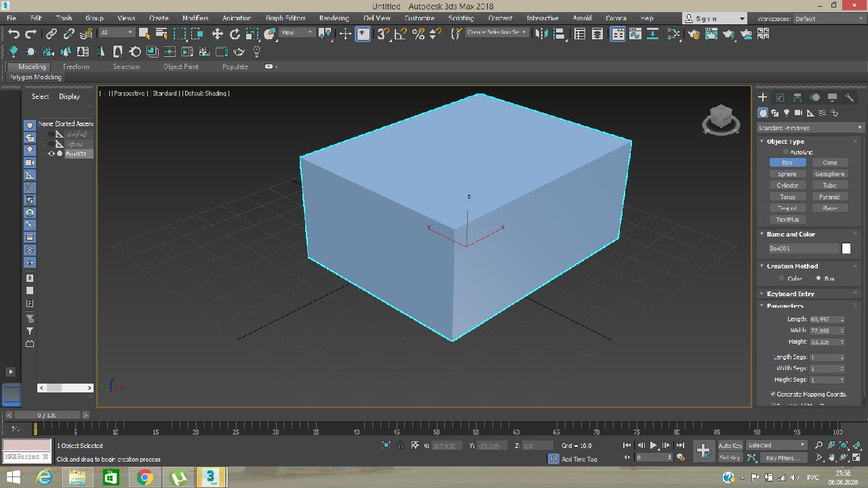Viewport: 868px width, 488px height.
Task: Click the TextPlus primitive button
Action: coord(787,220)
